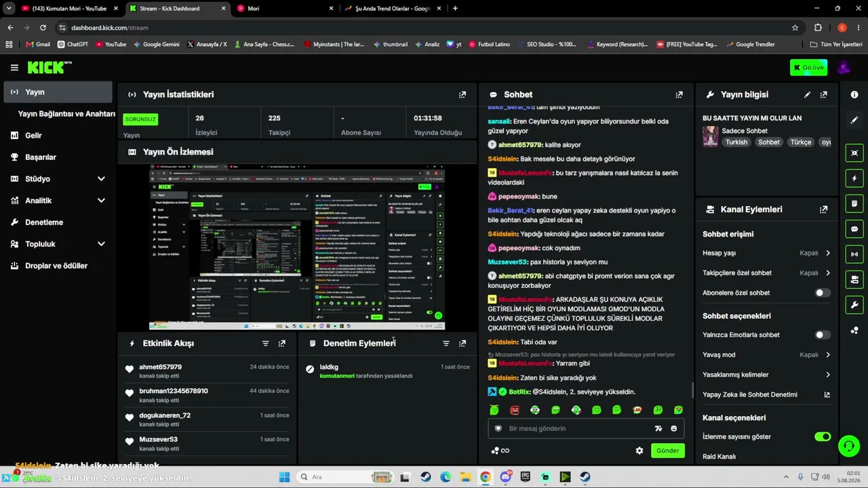Open the filter icon in Denetim Eylemleri
This screenshot has height=488, width=868.
446,344
